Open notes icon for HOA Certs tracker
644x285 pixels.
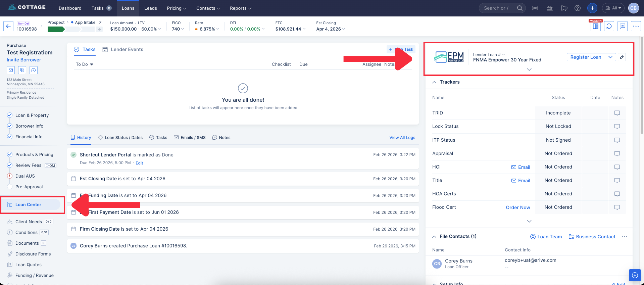click(x=617, y=194)
